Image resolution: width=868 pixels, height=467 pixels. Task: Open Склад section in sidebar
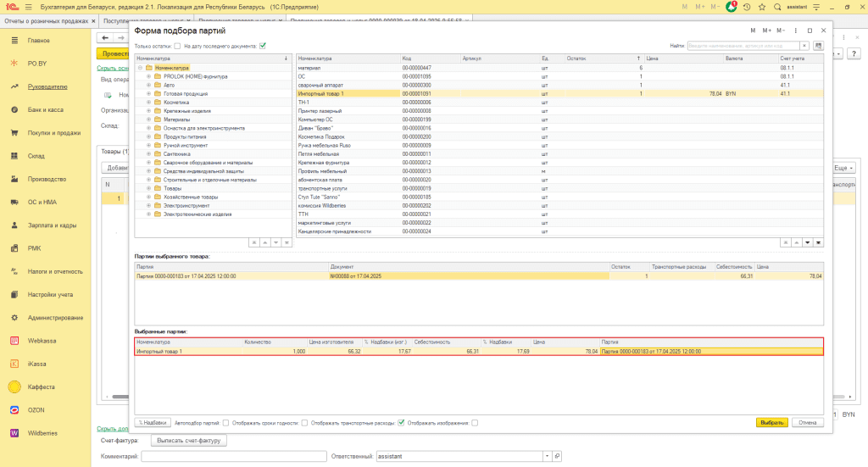click(36, 156)
